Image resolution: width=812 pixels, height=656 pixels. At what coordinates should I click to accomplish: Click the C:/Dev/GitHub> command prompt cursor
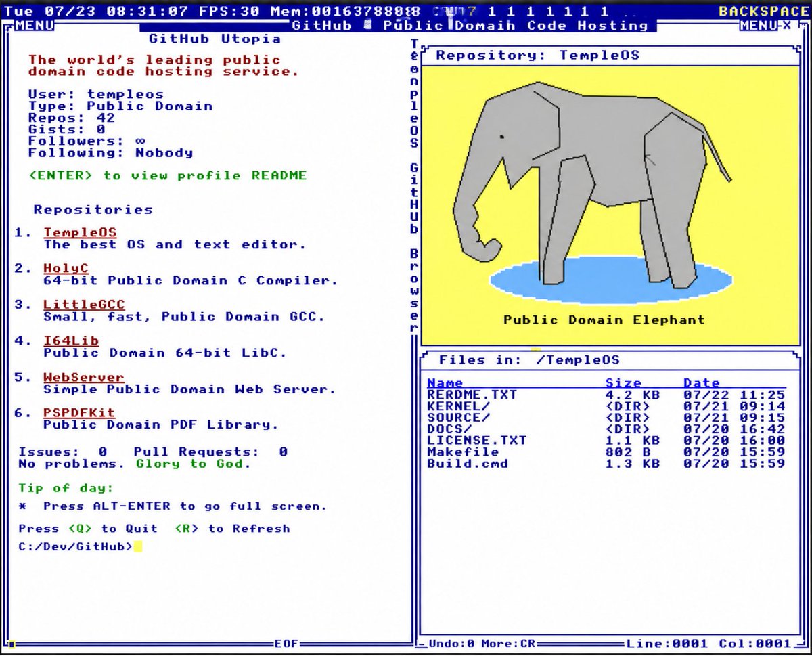[138, 546]
